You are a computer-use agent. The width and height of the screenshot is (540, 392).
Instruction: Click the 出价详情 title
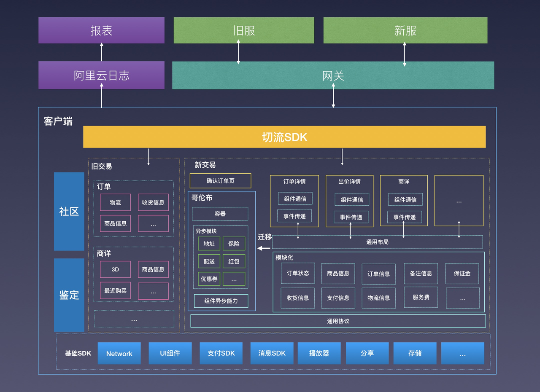tap(350, 182)
